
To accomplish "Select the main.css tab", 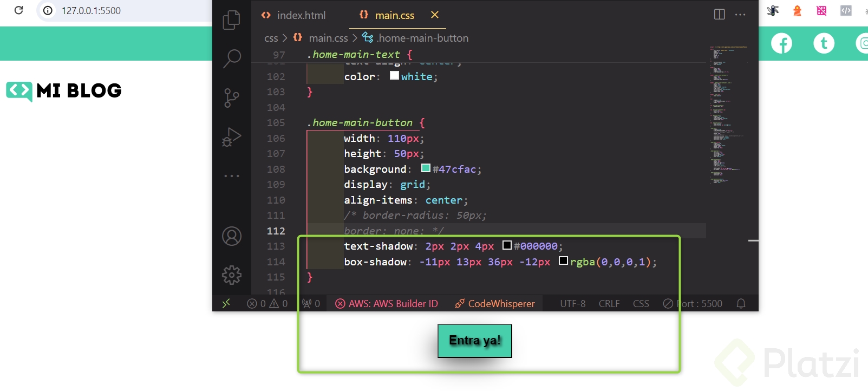I will click(x=394, y=15).
